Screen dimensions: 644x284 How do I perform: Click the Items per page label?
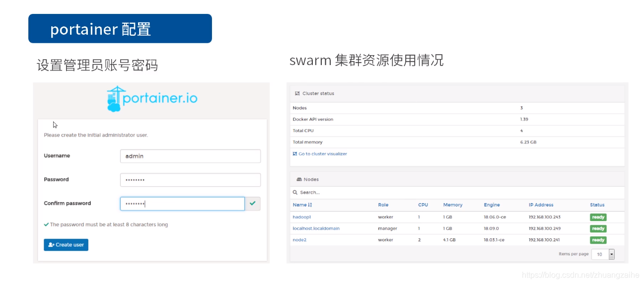[573, 254]
